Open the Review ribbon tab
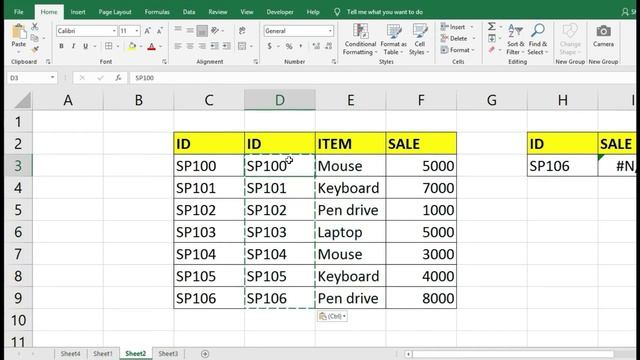Image resolution: width=640 pixels, height=360 pixels. (x=218, y=12)
